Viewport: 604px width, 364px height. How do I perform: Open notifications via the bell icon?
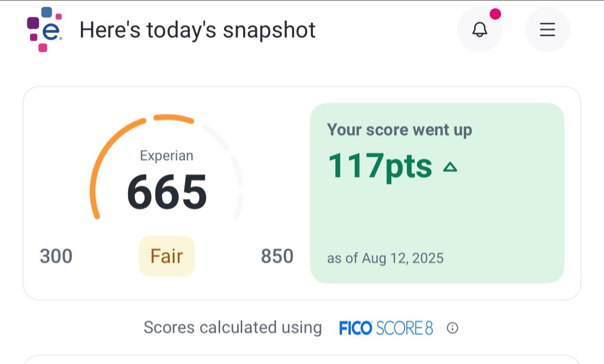click(x=479, y=30)
